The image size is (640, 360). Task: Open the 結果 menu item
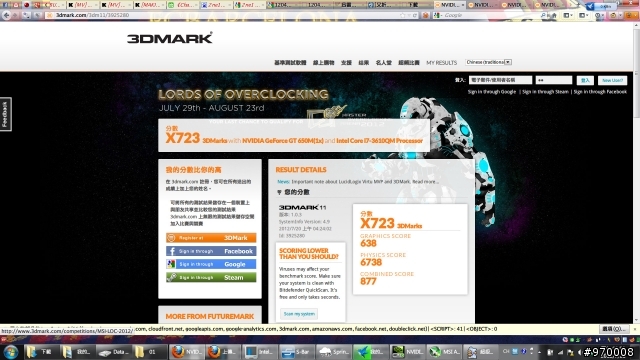pyautogui.click(x=363, y=62)
